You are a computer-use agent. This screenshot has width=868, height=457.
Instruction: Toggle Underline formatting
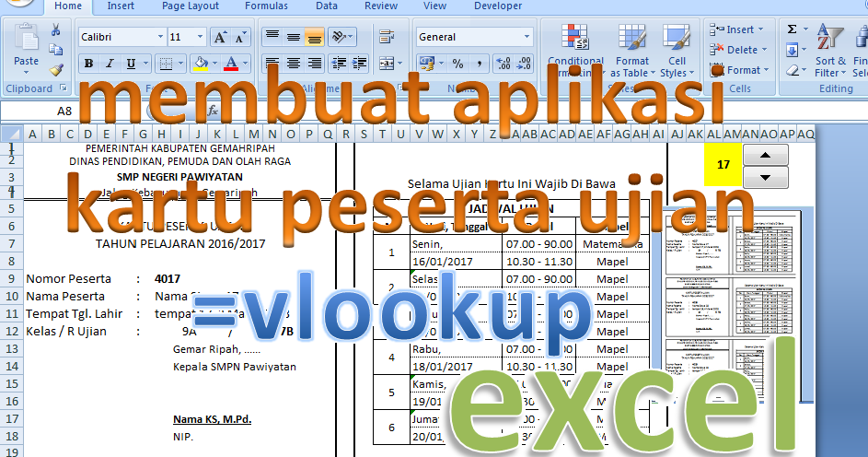pos(131,64)
